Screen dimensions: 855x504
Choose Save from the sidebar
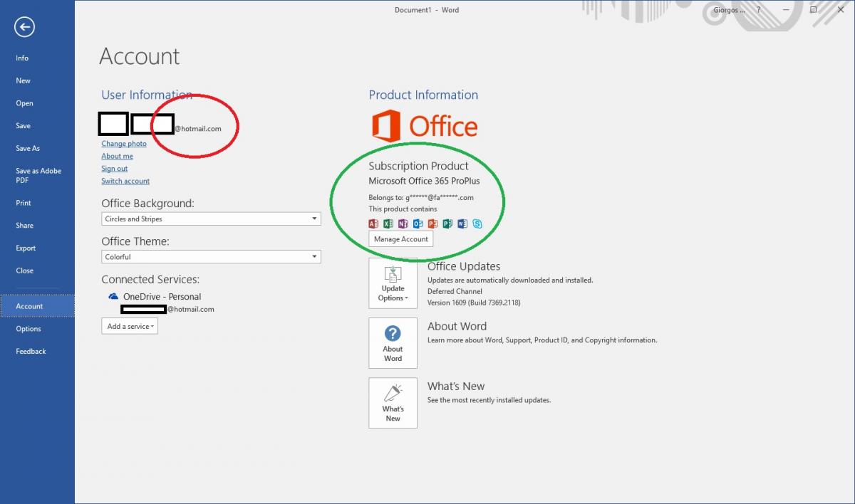coord(23,125)
